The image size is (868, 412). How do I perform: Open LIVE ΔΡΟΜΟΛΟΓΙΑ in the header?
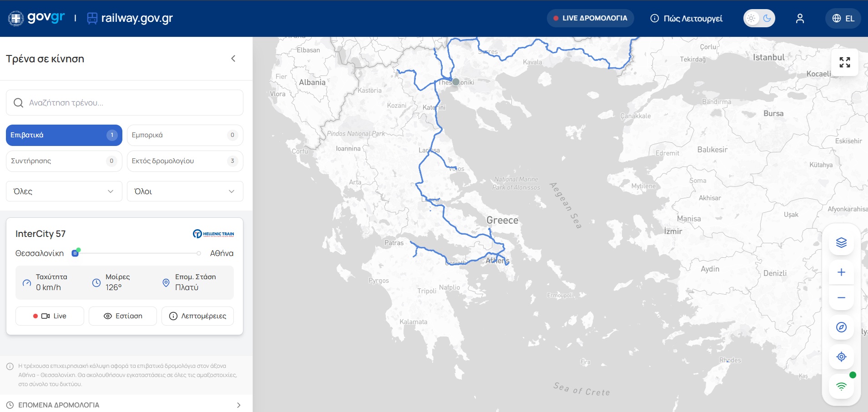click(590, 18)
